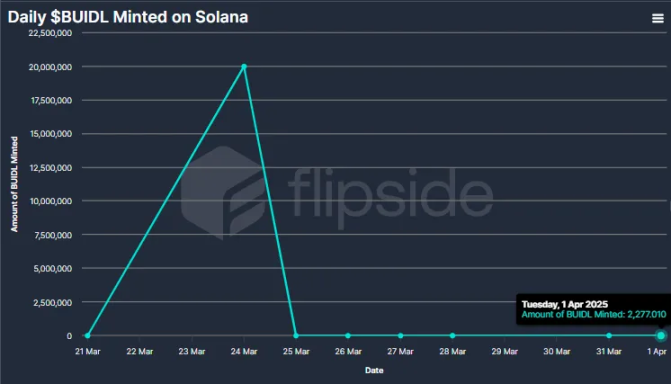The width and height of the screenshot is (671, 384).
Task: Click the Flipside cube logo watermark
Action: (x=223, y=193)
